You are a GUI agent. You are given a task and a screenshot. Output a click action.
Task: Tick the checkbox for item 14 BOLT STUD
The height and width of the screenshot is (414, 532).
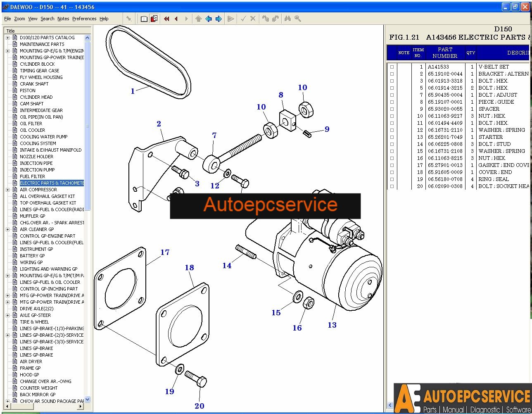pyautogui.click(x=392, y=144)
